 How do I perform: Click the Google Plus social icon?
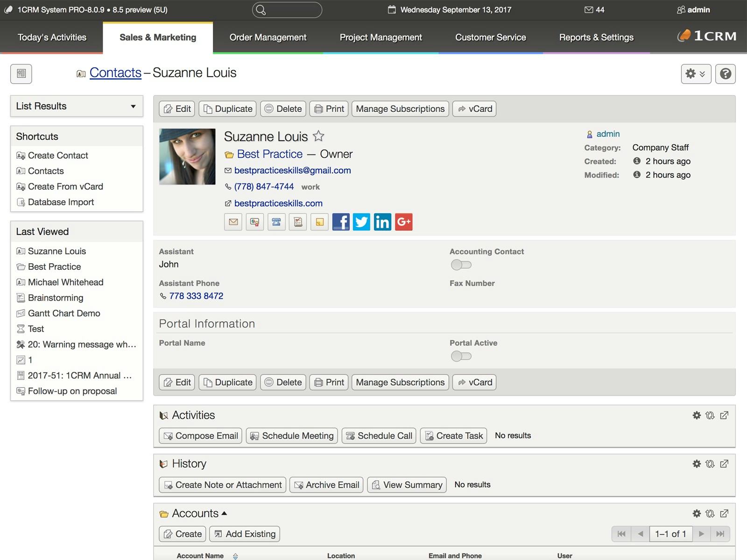click(x=404, y=222)
